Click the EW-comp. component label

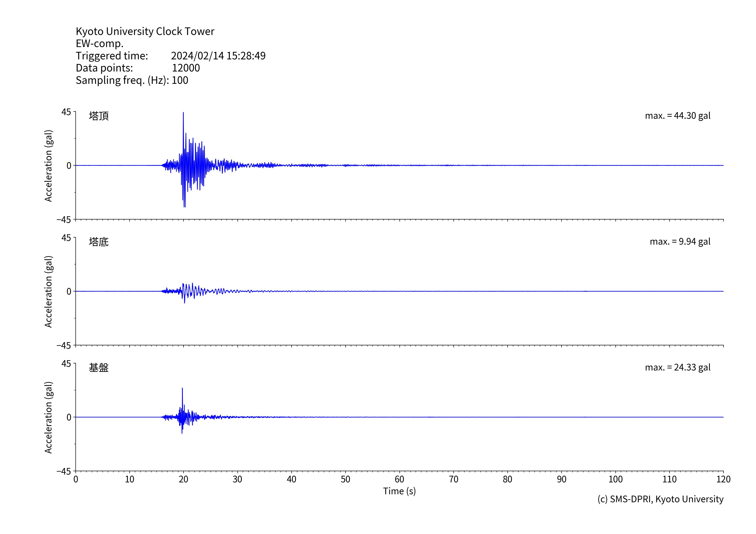click(x=99, y=43)
